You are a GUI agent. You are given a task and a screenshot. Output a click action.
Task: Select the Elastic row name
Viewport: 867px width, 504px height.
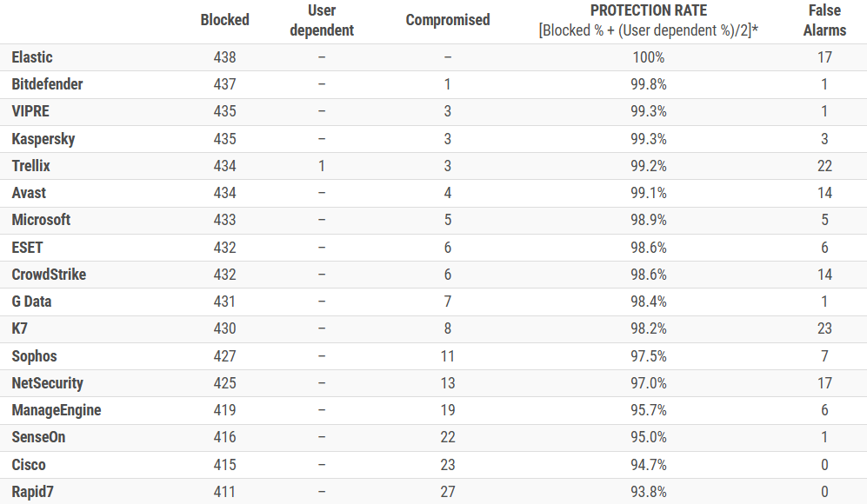[32, 57]
